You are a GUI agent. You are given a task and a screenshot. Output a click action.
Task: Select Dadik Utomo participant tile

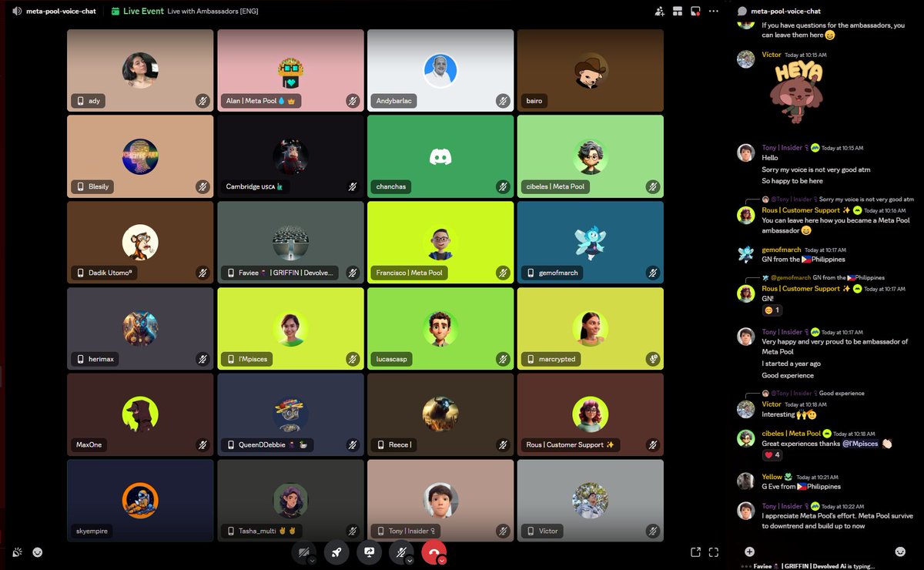pos(140,242)
